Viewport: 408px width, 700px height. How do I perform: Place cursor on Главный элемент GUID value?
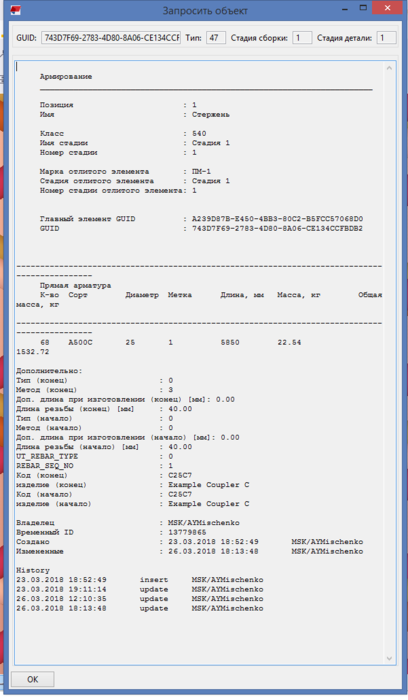(x=277, y=219)
